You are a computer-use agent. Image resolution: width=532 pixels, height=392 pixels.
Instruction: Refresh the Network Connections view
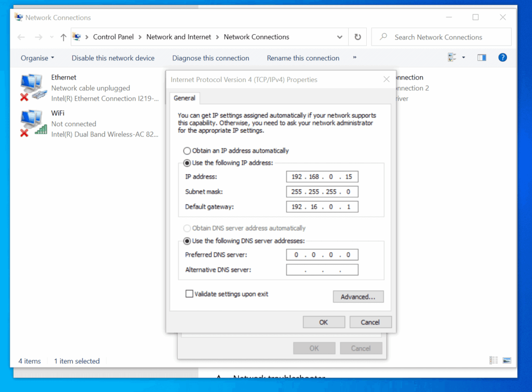pyautogui.click(x=357, y=37)
